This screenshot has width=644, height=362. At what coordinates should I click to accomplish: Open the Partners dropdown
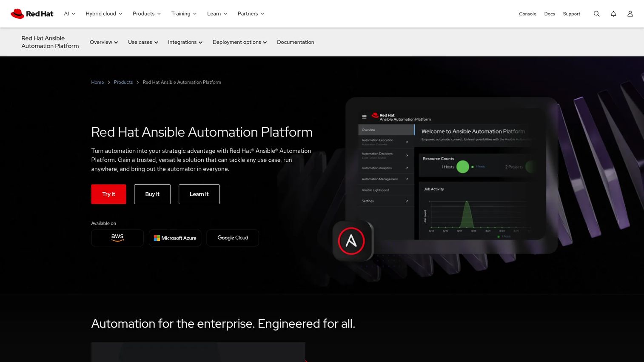click(x=251, y=14)
